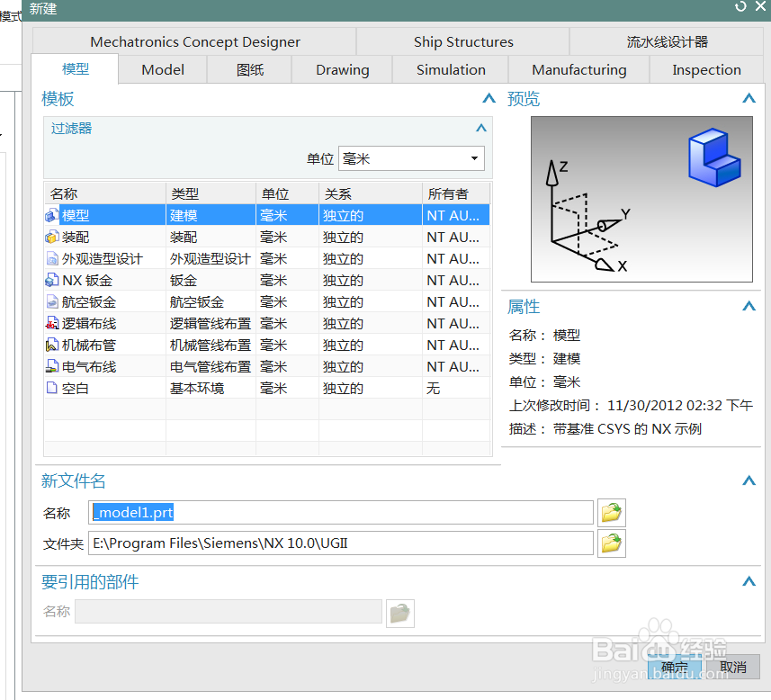Click the 机械管线布置 type cell
This screenshot has height=700, width=771.
(x=211, y=346)
